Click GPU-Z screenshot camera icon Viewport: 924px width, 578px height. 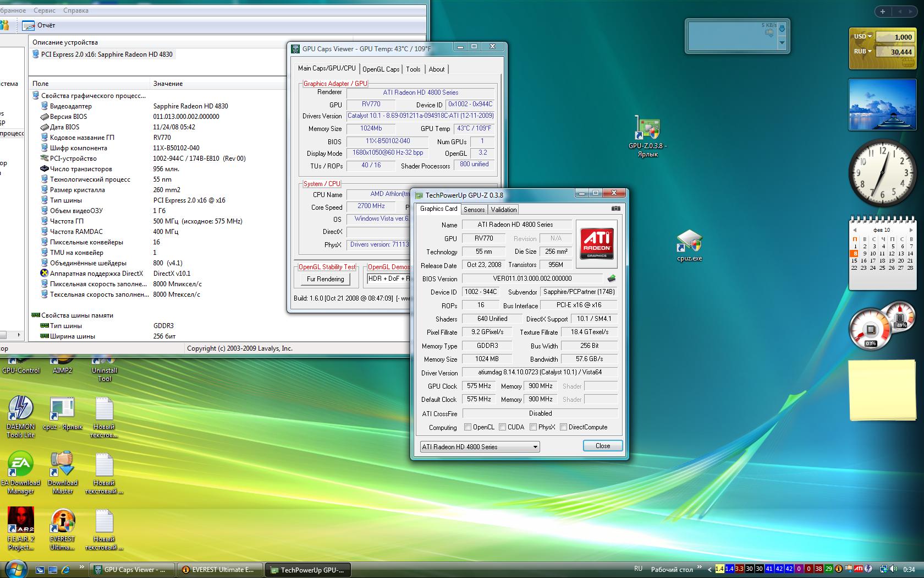tap(615, 209)
